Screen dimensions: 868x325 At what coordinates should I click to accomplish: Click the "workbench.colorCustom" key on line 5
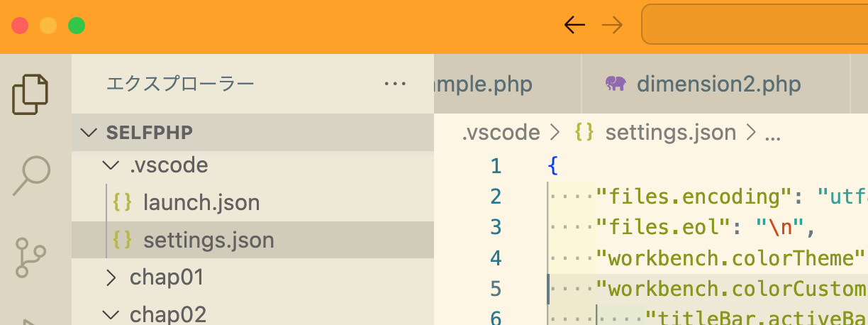[x=732, y=289]
